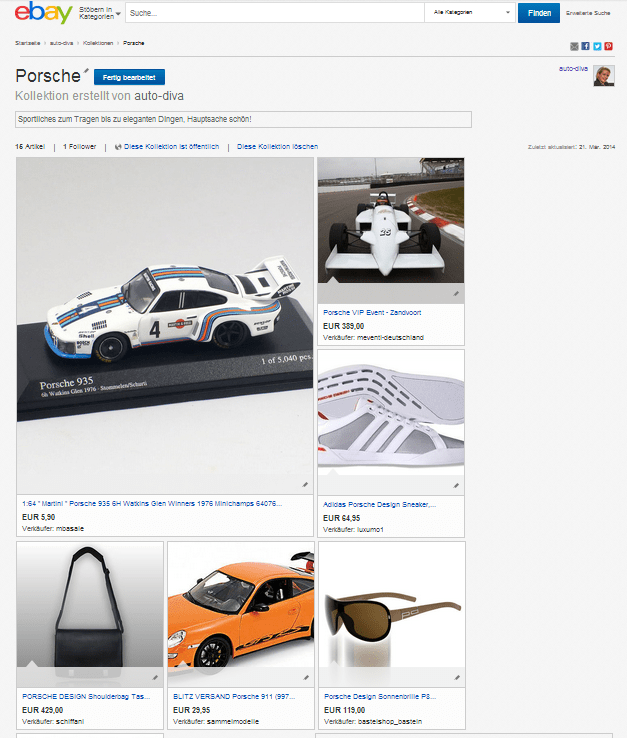Edit pencil on Porsche VIP Event item
The image size is (627, 738).
[x=456, y=293]
